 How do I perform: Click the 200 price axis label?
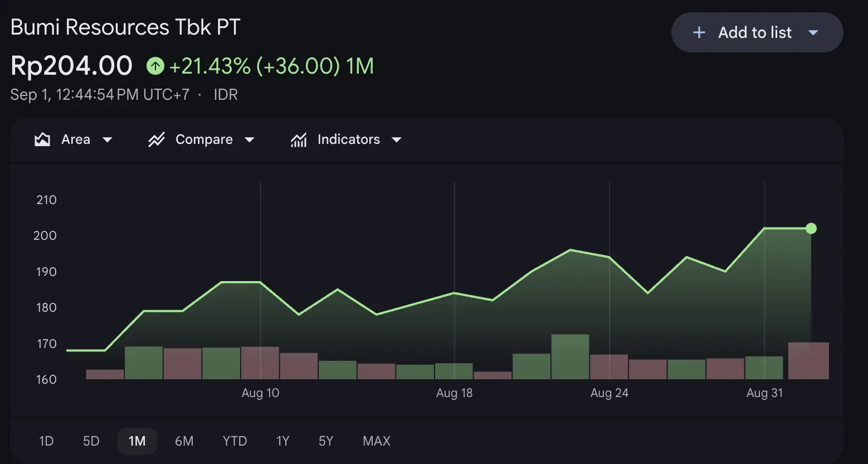45,235
